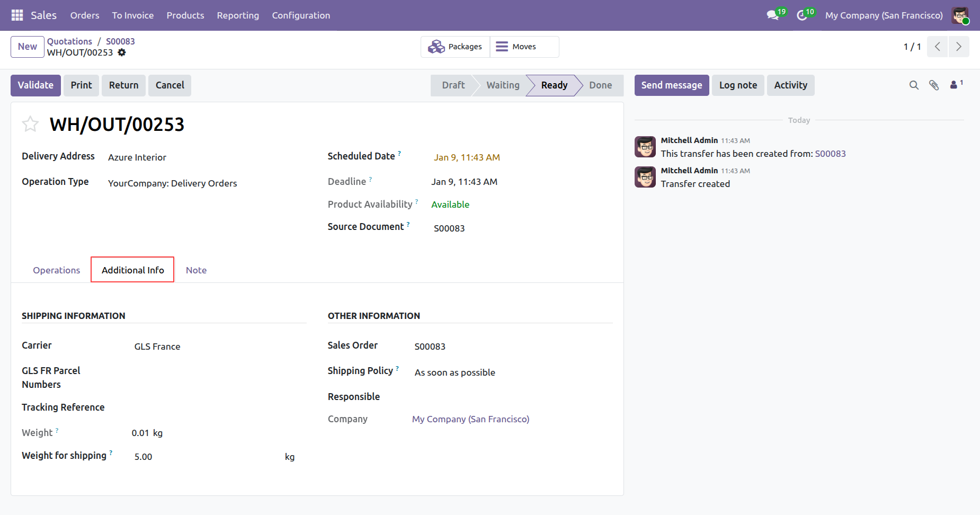
Task: Attach files with the paperclip icon
Action: (934, 85)
